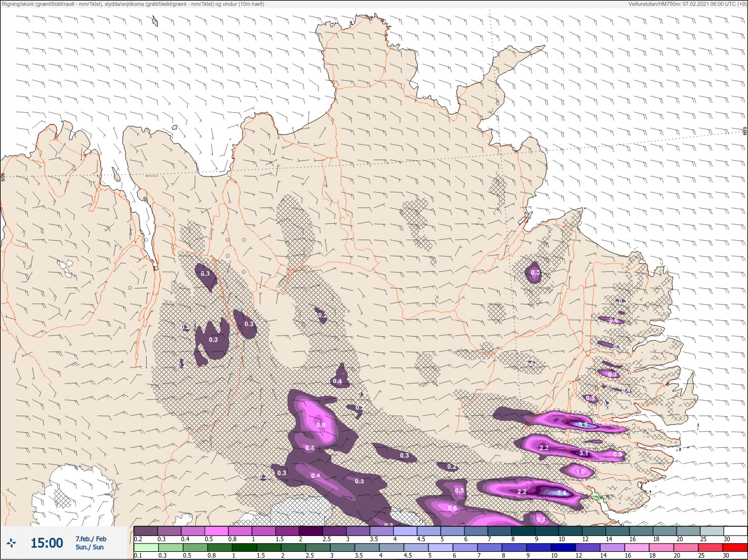Click the 3.1 precipitation value on map
This screenshot has height=560, width=748.
point(583,454)
